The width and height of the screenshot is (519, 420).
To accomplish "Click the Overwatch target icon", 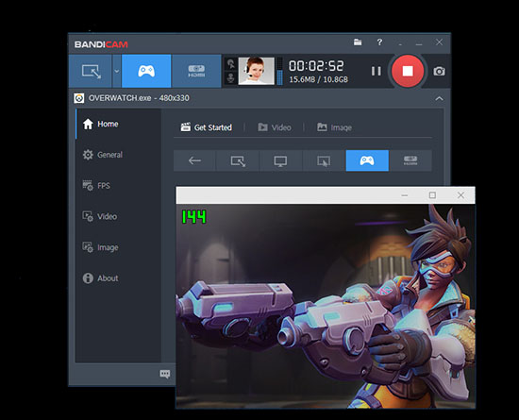I will (79, 98).
